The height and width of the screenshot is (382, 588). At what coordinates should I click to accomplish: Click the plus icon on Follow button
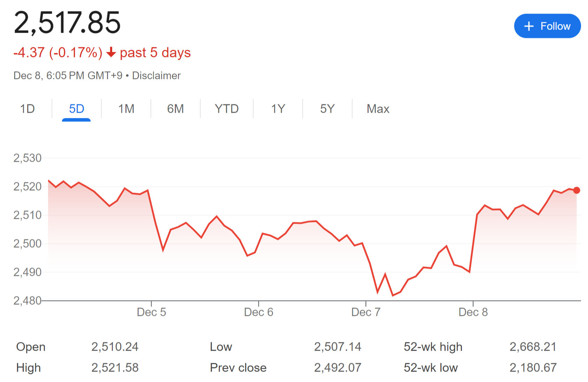coord(529,26)
